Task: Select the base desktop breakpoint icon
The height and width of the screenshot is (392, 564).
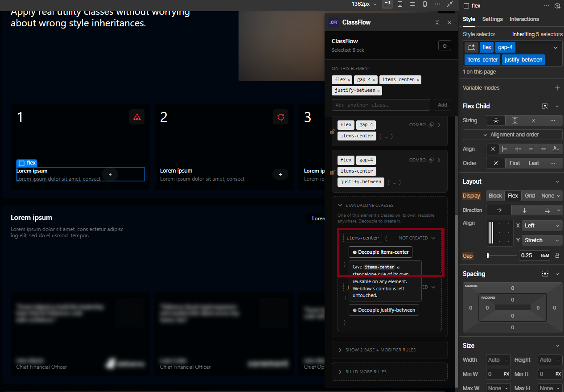Action: coord(387,4)
